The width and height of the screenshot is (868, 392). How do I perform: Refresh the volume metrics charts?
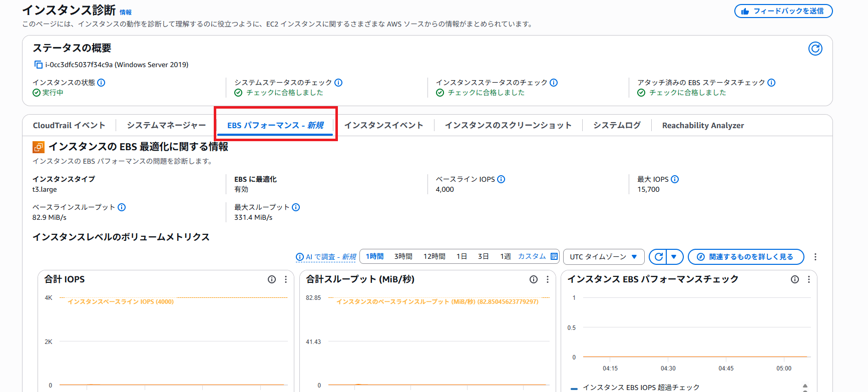tap(658, 257)
